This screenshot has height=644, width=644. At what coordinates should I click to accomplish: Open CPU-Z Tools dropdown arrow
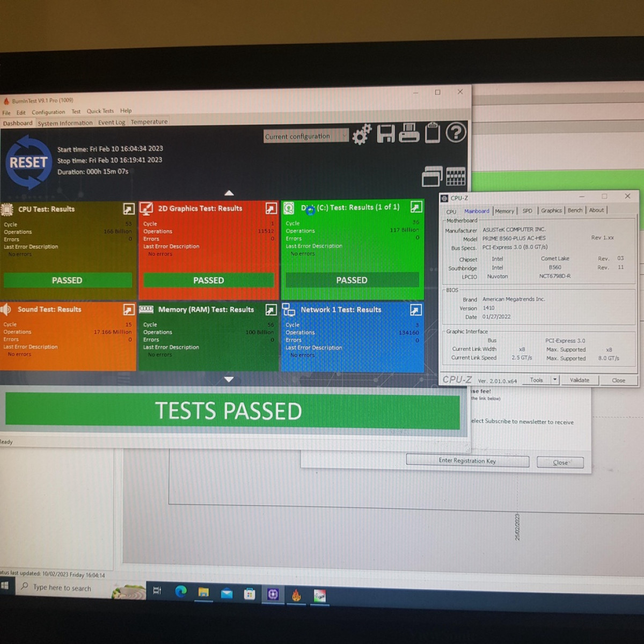tap(555, 380)
